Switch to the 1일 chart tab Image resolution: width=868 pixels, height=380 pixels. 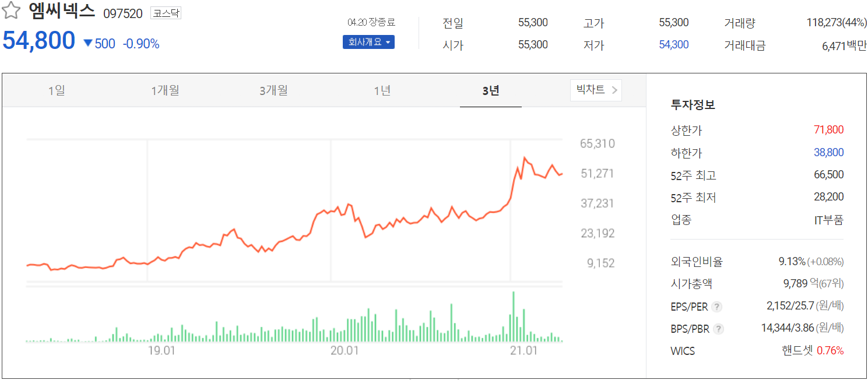pos(57,90)
